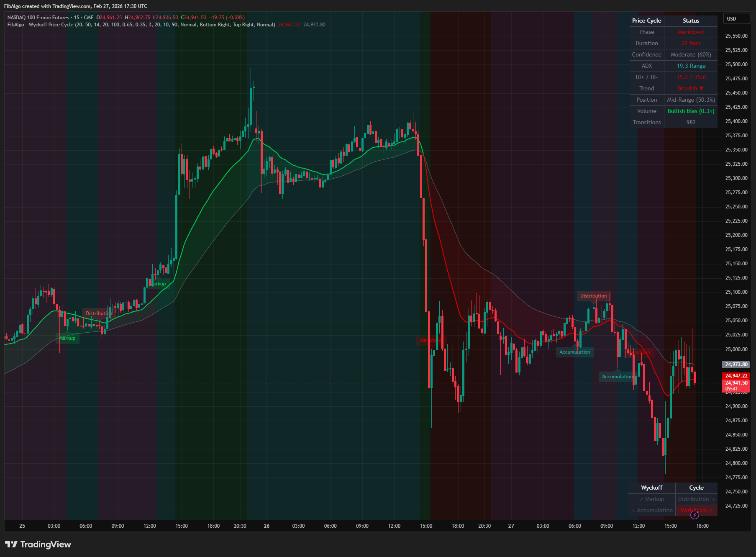Select the Cycle column header
The width and height of the screenshot is (756, 557).
[696, 488]
